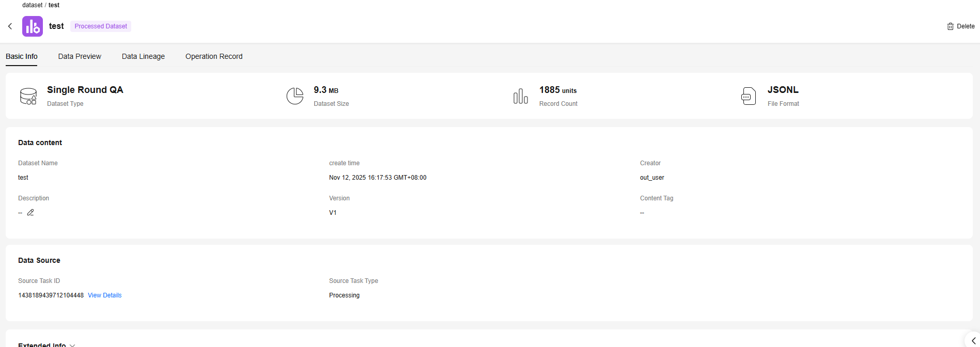The image size is (980, 347).
Task: Click the purple dataset logo icon
Action: click(33, 26)
